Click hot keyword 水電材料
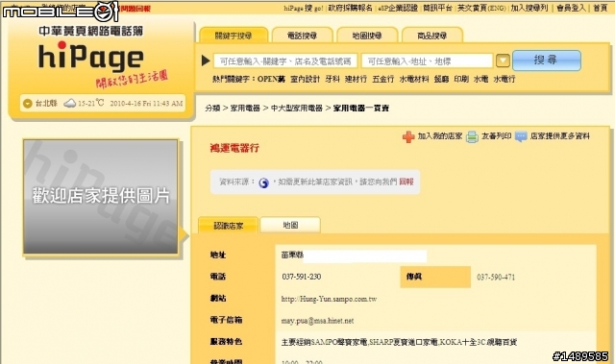The height and width of the screenshot is (364, 615). 414,79
